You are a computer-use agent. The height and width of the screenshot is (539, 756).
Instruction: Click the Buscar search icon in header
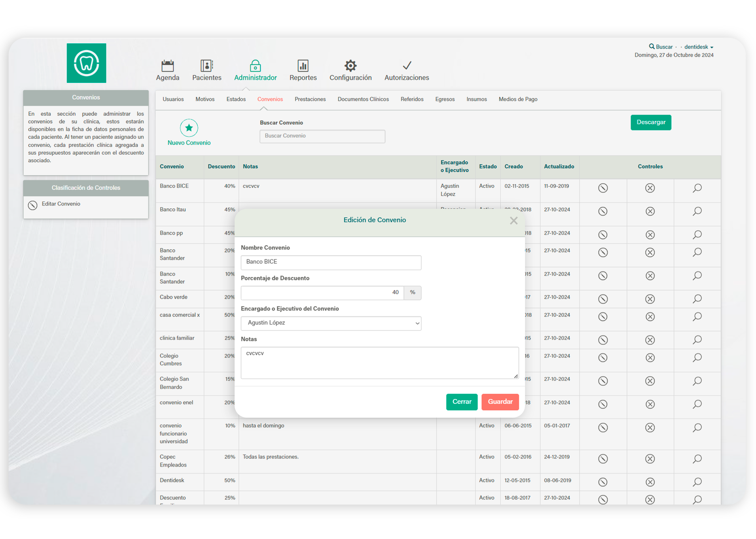[x=652, y=47]
